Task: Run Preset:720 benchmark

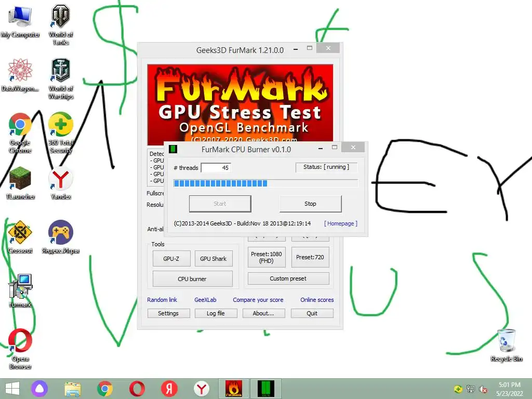Action: coord(310,257)
